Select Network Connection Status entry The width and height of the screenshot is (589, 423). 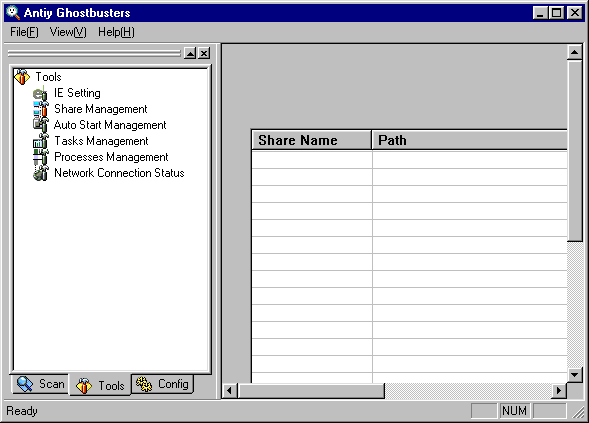[119, 173]
